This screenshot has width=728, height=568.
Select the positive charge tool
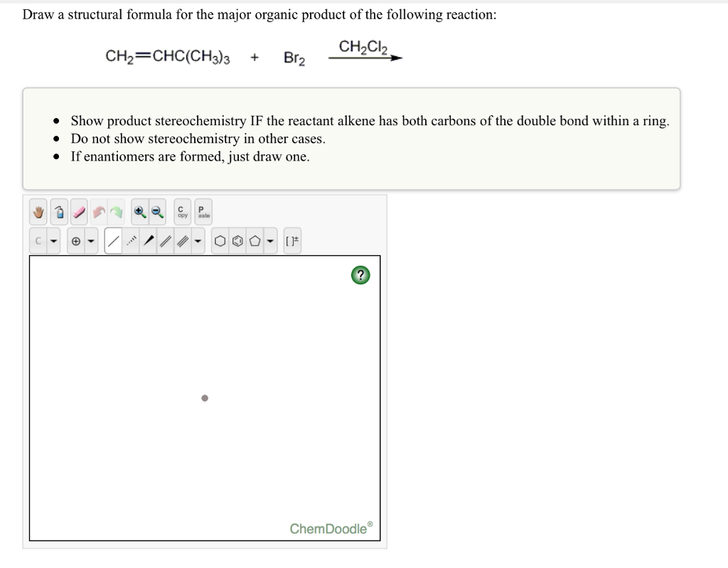[75, 240]
